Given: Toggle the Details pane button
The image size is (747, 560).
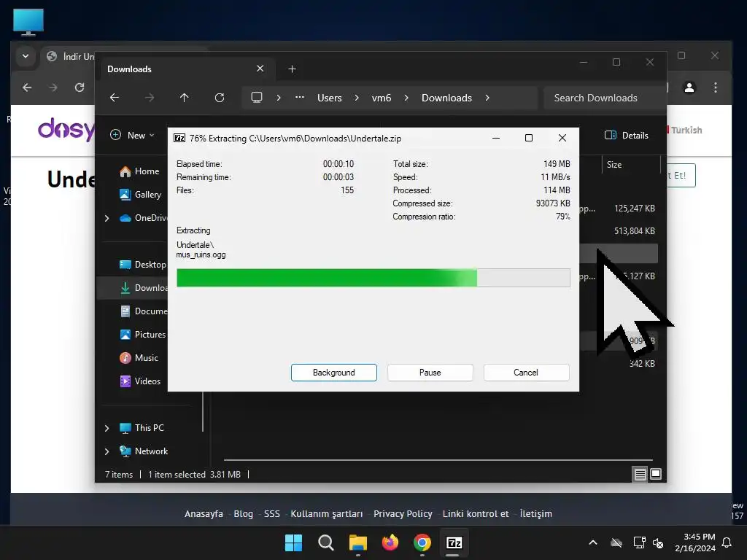Looking at the screenshot, I should click(626, 135).
